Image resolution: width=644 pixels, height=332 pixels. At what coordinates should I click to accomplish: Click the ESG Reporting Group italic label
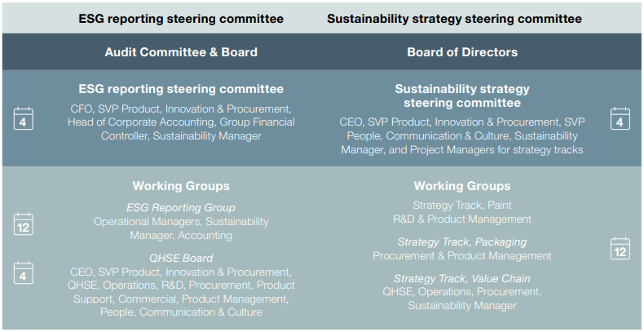click(x=181, y=207)
